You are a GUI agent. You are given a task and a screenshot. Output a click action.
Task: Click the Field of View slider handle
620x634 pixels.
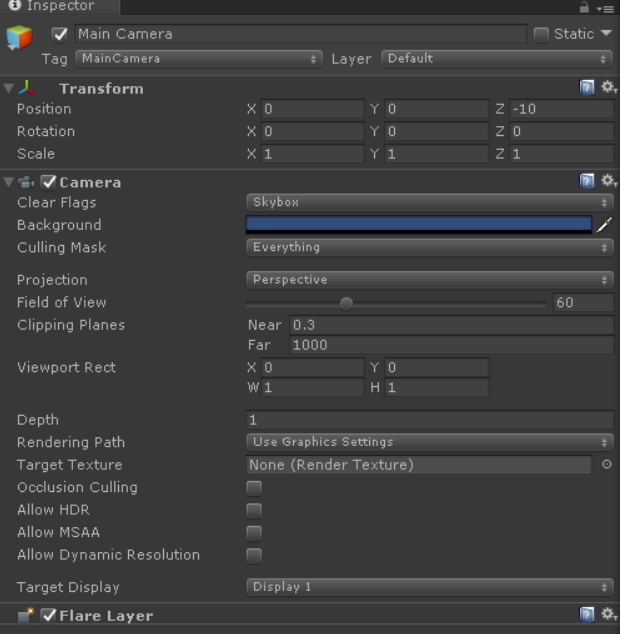346,303
